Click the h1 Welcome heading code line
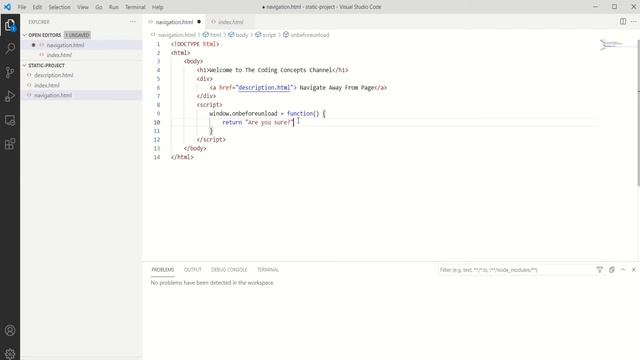The image size is (640, 360). [x=272, y=70]
